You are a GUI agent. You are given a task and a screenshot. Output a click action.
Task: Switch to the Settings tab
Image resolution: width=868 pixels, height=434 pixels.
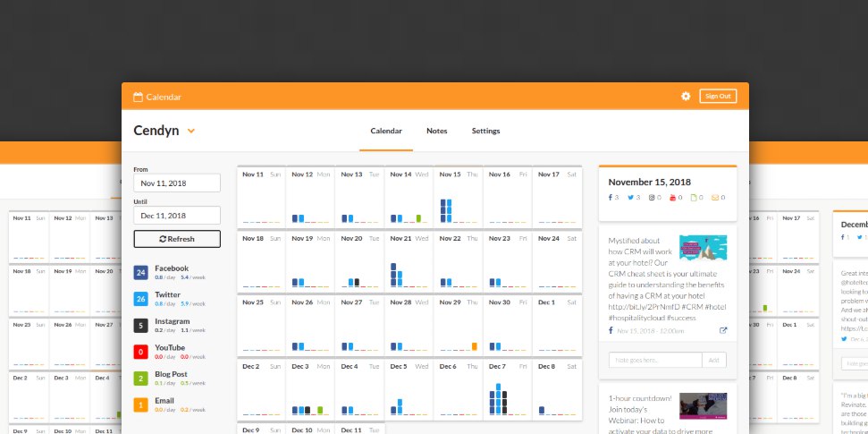tap(485, 131)
